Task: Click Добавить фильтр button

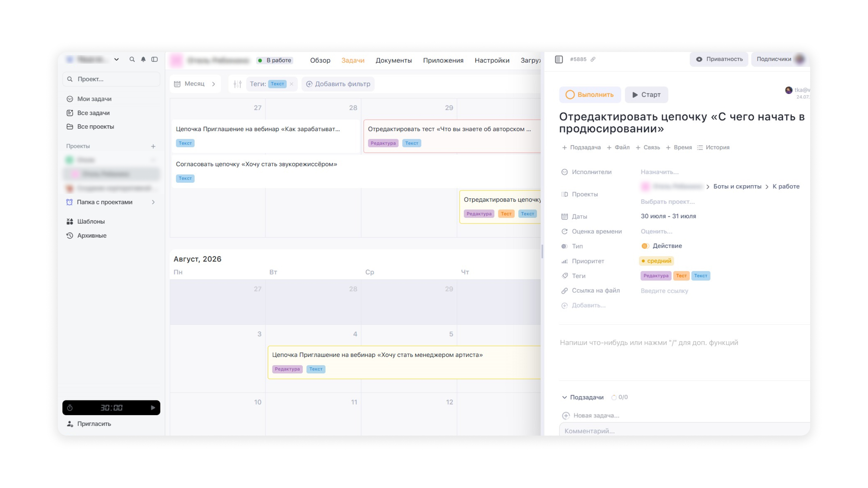Action: [338, 84]
